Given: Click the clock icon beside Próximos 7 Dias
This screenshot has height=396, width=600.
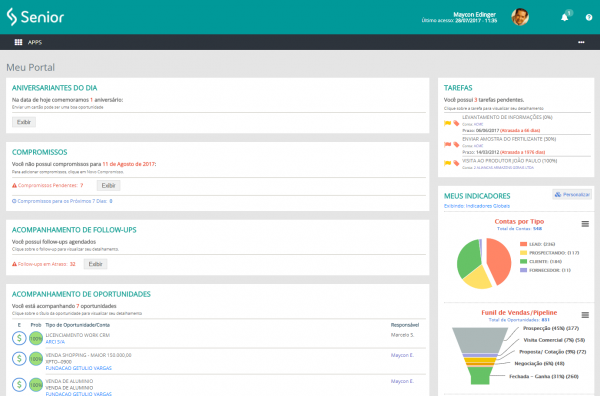Looking at the screenshot, I should coord(14,201).
